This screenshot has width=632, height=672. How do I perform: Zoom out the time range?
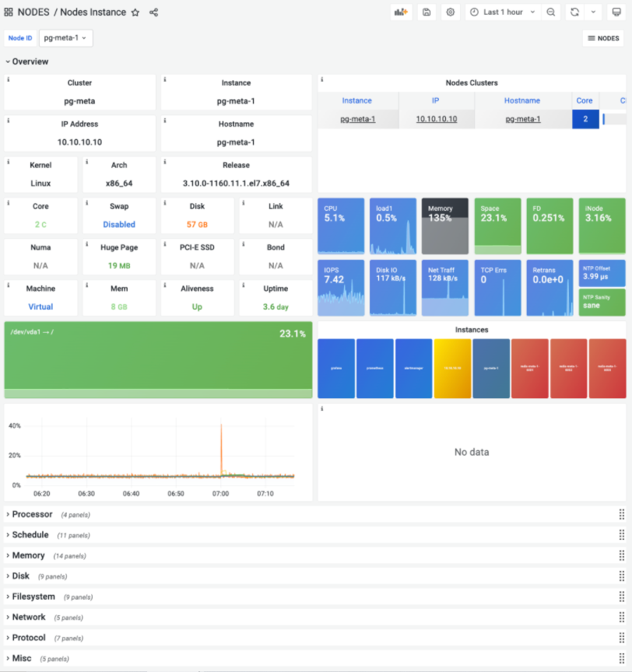coord(551,12)
